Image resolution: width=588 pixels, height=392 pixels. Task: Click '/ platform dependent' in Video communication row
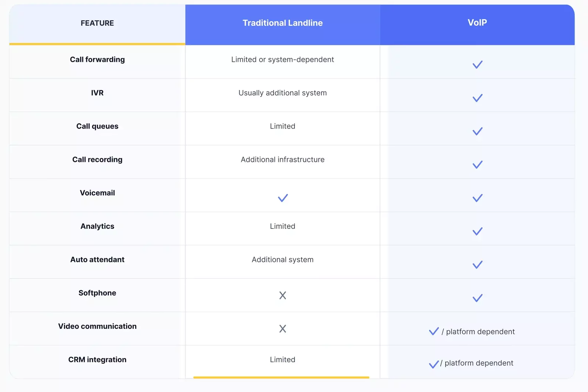(478, 332)
